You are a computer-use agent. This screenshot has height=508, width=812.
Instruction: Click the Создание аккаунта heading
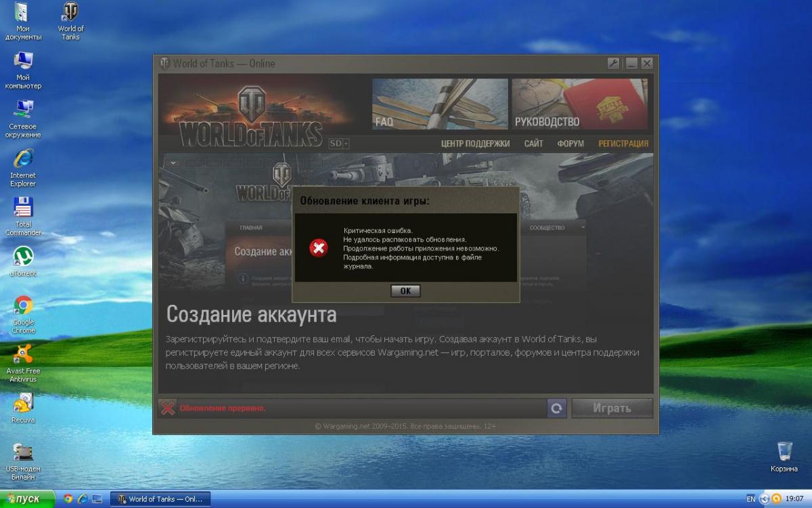[x=251, y=315]
